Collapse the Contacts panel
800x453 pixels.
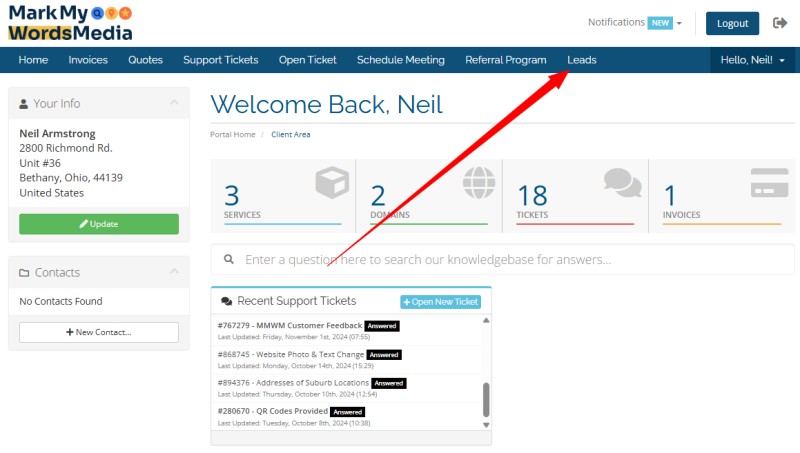click(x=174, y=271)
